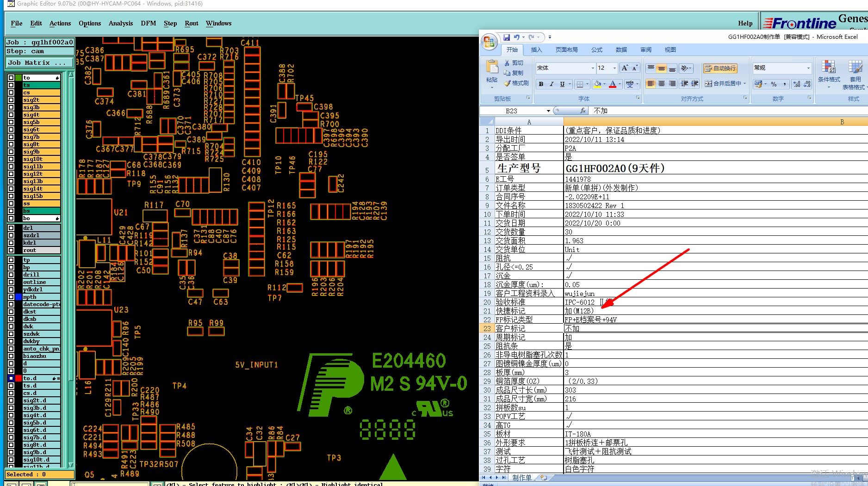Open the Windows menu in Graphic Editor
The image size is (868, 486).
219,23
